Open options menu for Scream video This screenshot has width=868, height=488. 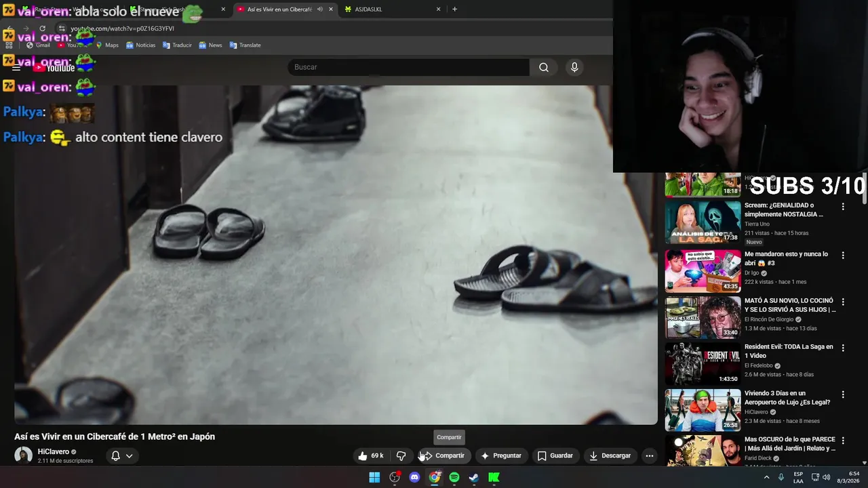pos(843,207)
